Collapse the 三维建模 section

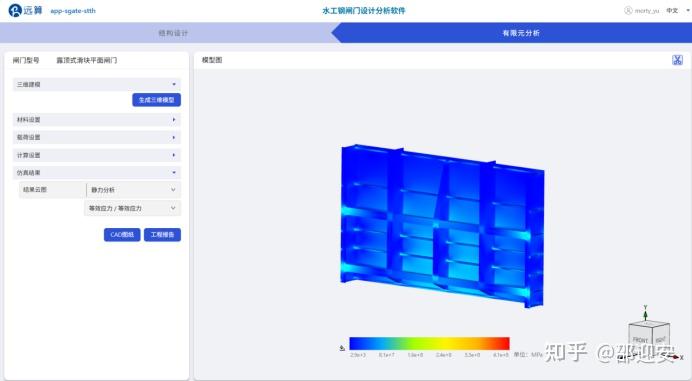tap(97, 84)
